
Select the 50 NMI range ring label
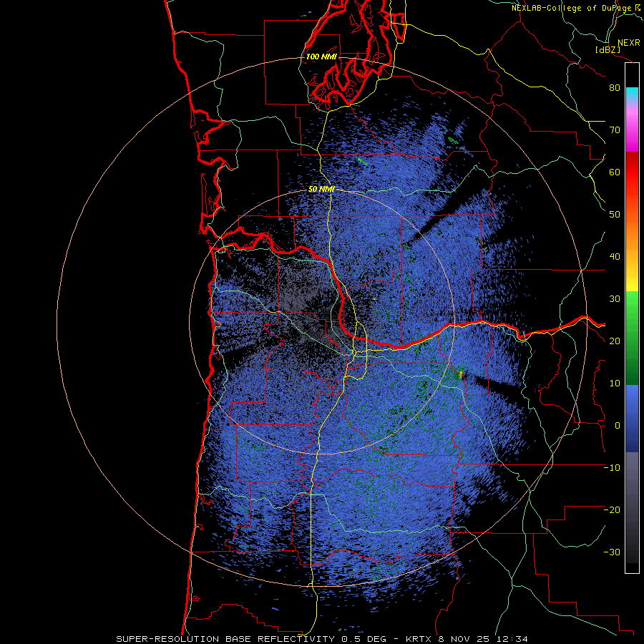[x=321, y=190]
